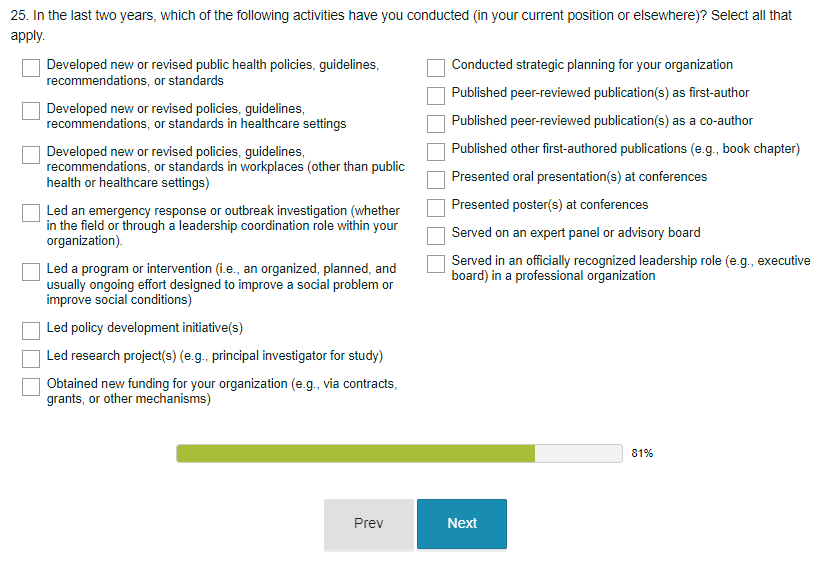Screen dimensions: 836x561
Task: Tick 'Conducted strategic planning for your organization'
Action: click(x=436, y=68)
